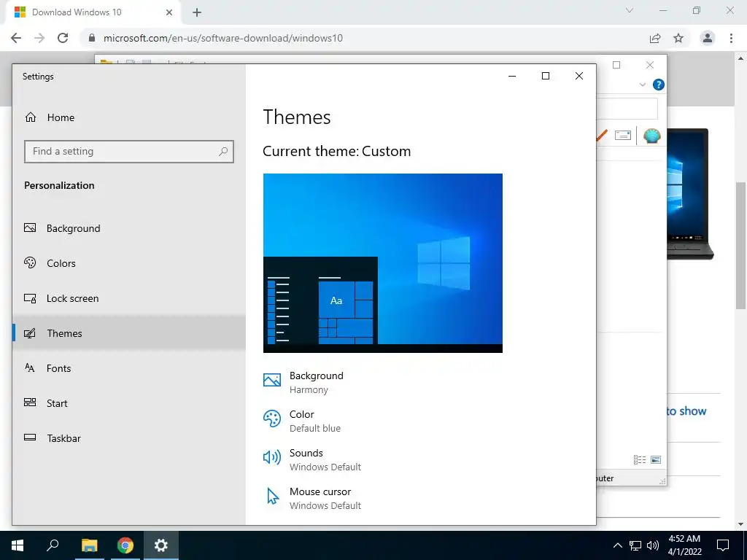Click the webpage scrollbar down arrow
This screenshot has height=560, width=747.
tap(740, 524)
